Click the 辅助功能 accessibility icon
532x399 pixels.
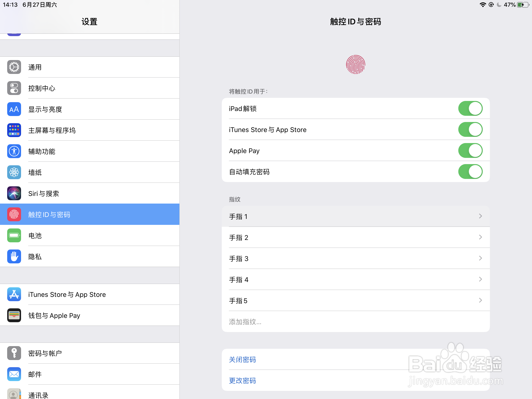[14, 151]
